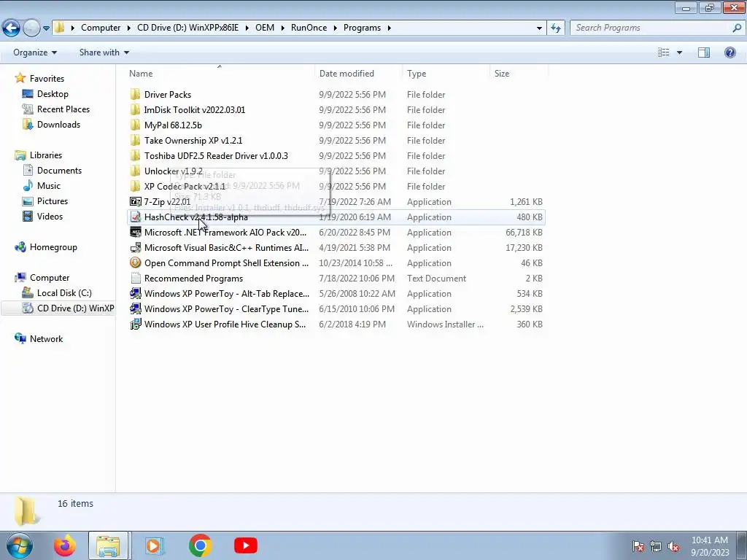Screen dimensions: 747x560
Task: Select Microsoft .NET Framework AIO Pack icon
Action: (135, 232)
